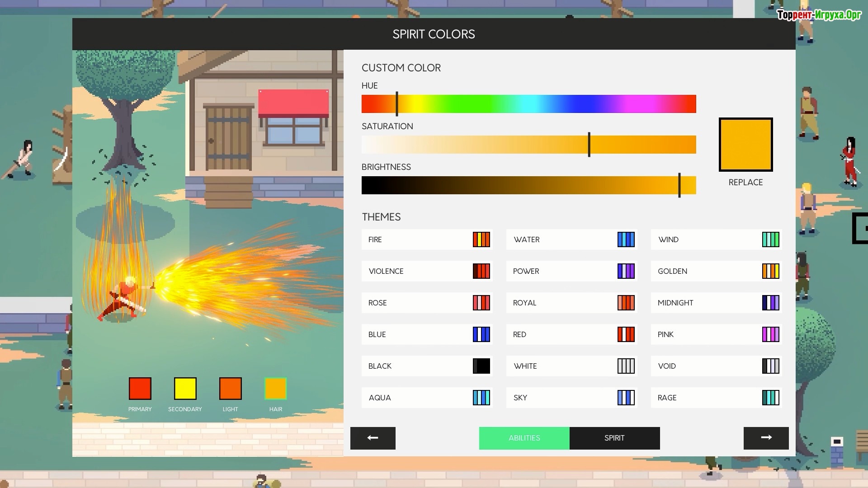The width and height of the screenshot is (868, 488).
Task: Select the Hair color swatch
Action: (276, 389)
